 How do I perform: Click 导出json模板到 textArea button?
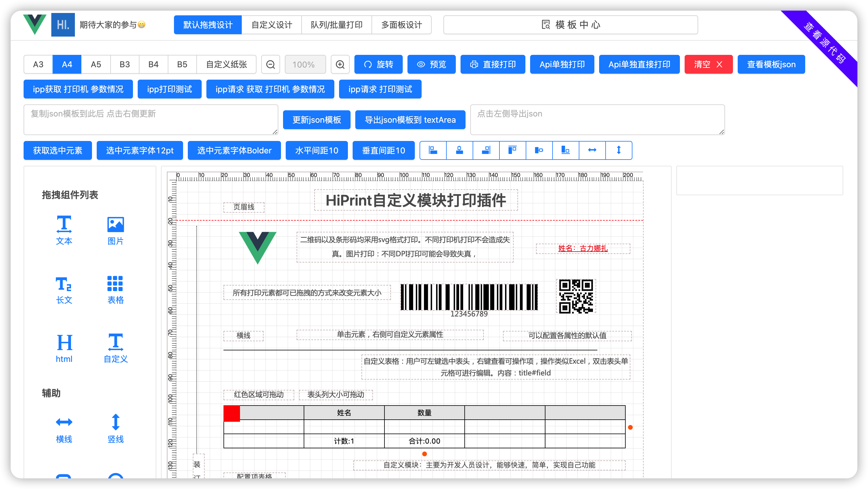coord(410,120)
